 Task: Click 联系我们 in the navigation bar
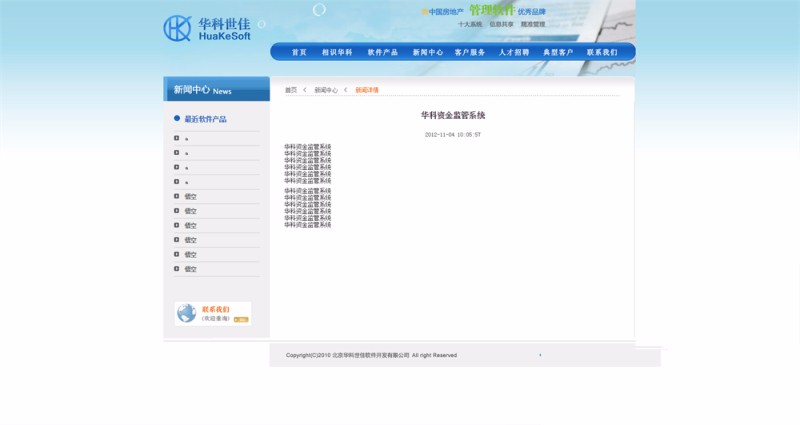pos(602,52)
